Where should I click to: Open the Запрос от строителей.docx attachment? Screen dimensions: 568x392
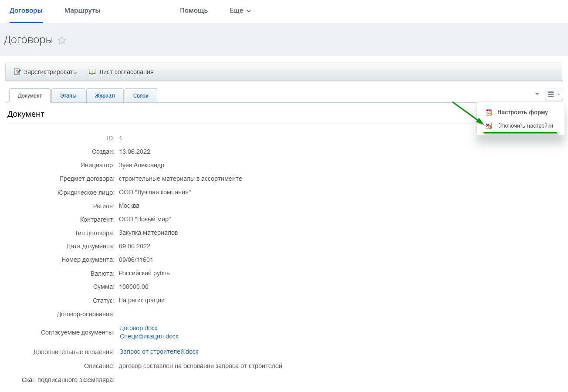[159, 351]
